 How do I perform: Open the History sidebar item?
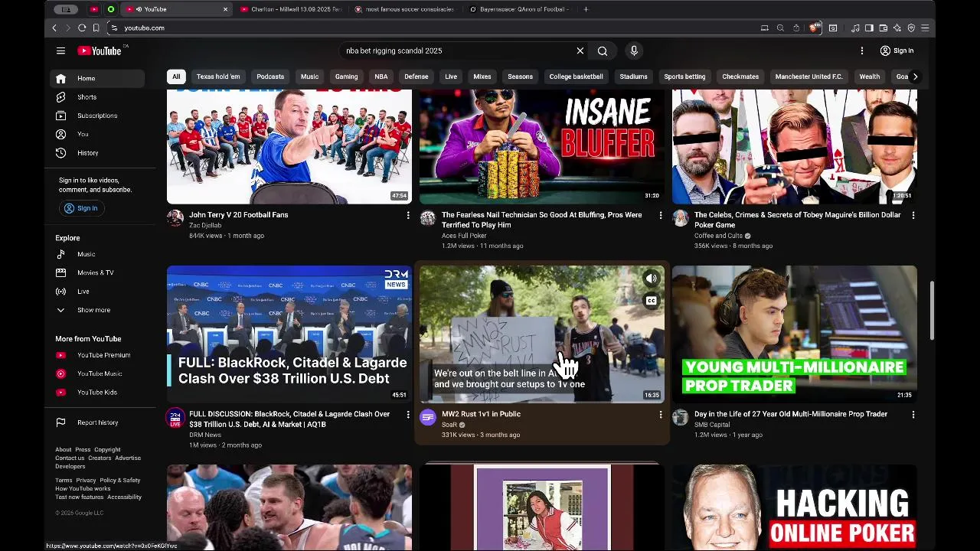[x=97, y=153]
